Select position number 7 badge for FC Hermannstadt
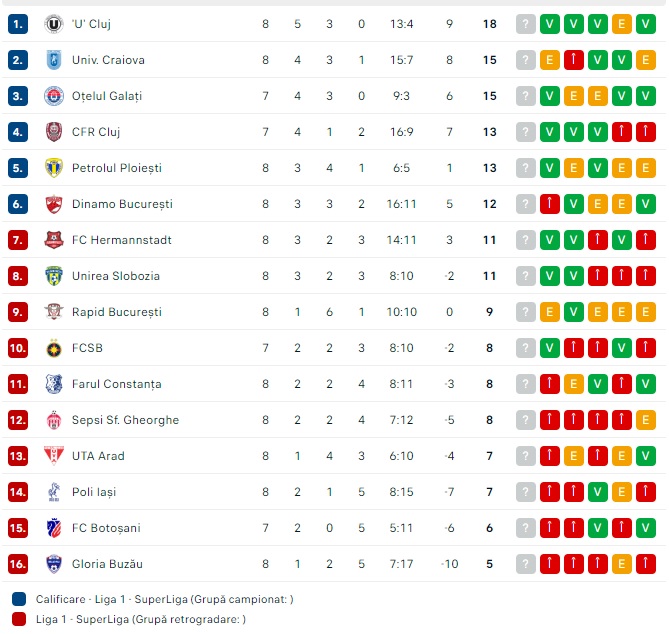Screen dimensions: 669x634 [18, 240]
